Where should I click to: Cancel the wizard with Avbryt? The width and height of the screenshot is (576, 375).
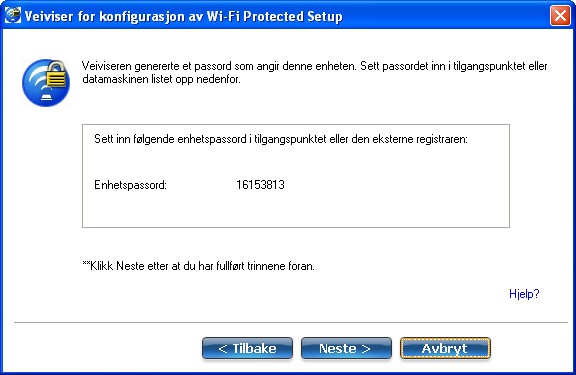[x=445, y=348]
